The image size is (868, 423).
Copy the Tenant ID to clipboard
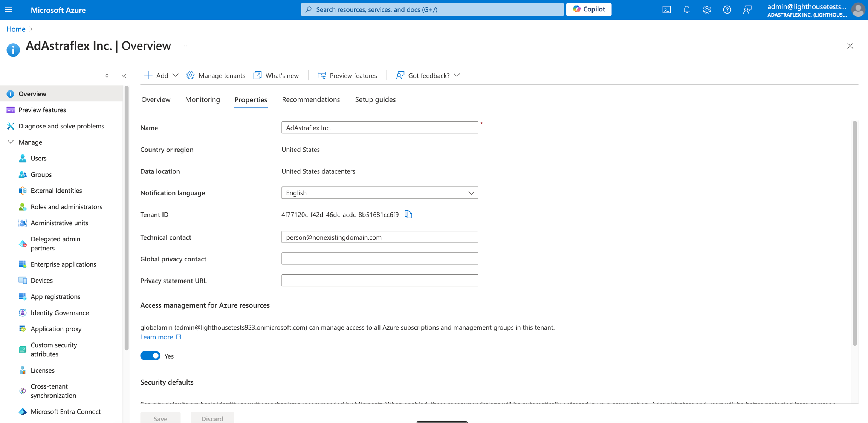(x=408, y=214)
